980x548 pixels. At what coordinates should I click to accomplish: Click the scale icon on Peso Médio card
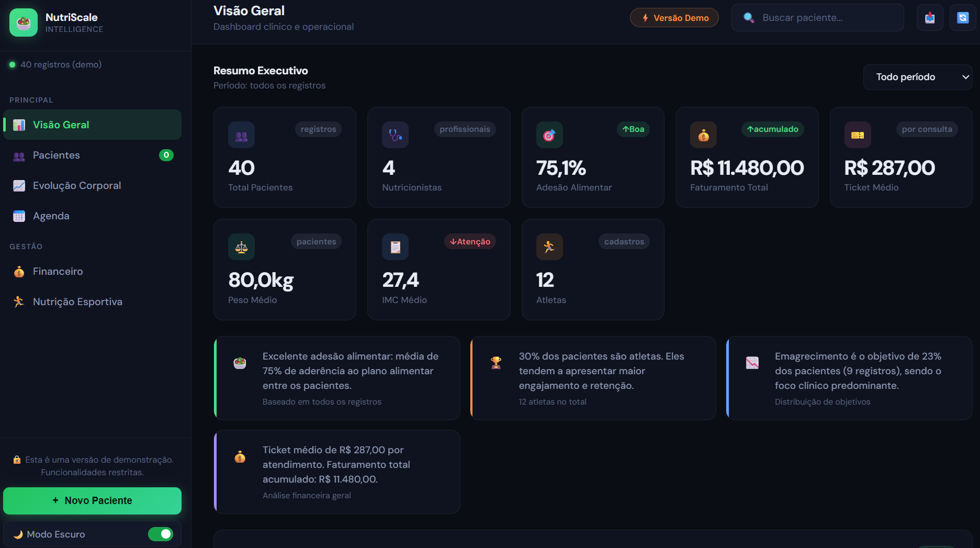tap(241, 247)
